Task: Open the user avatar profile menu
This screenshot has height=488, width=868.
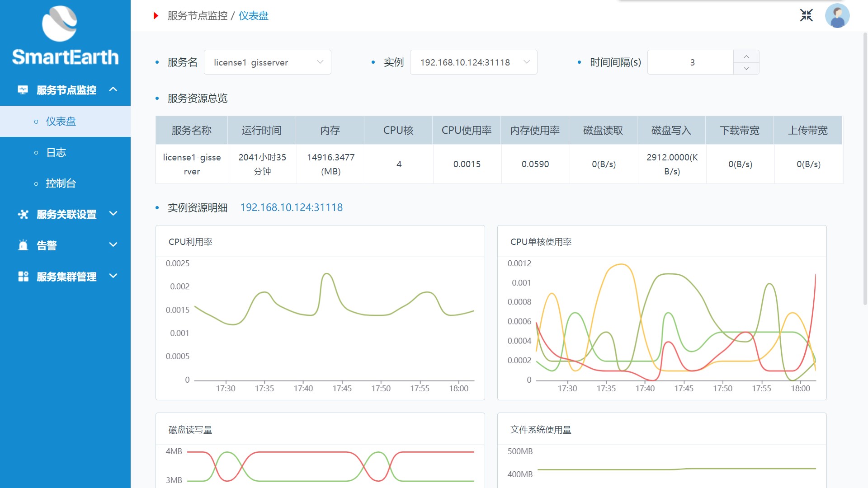Action: click(837, 16)
